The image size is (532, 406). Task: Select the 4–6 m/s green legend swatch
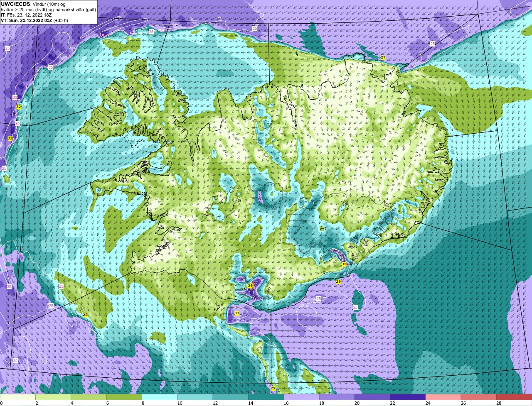click(89, 397)
